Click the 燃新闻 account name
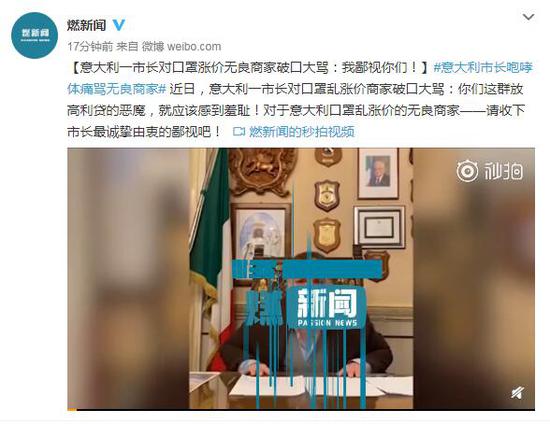 [87, 25]
